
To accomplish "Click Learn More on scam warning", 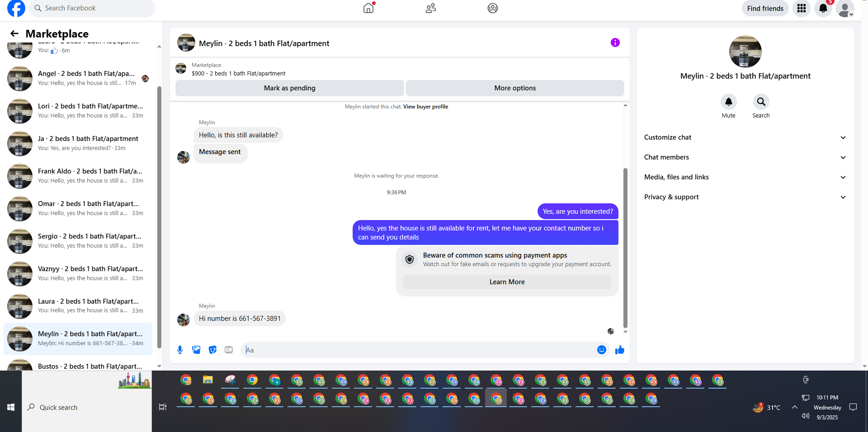I will click(x=507, y=282).
